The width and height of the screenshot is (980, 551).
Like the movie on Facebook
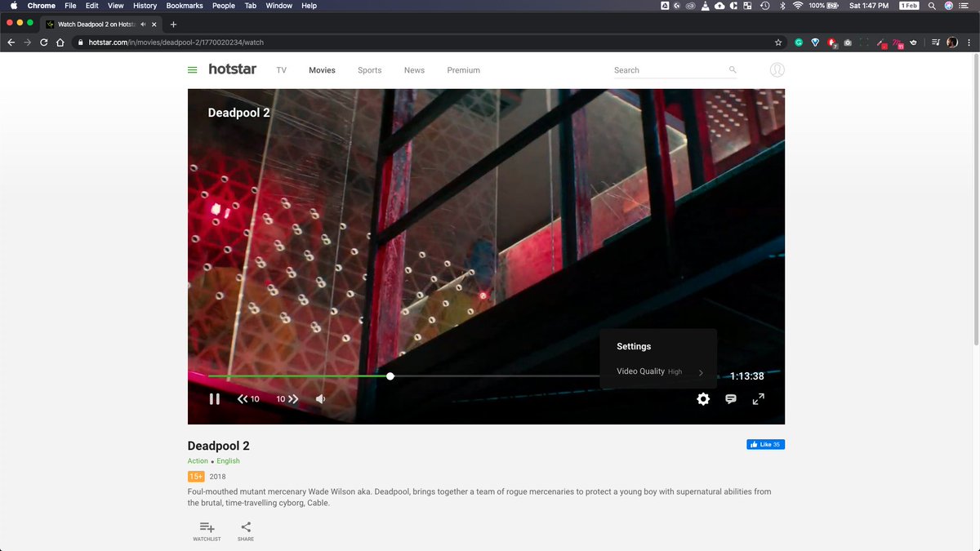pos(765,445)
